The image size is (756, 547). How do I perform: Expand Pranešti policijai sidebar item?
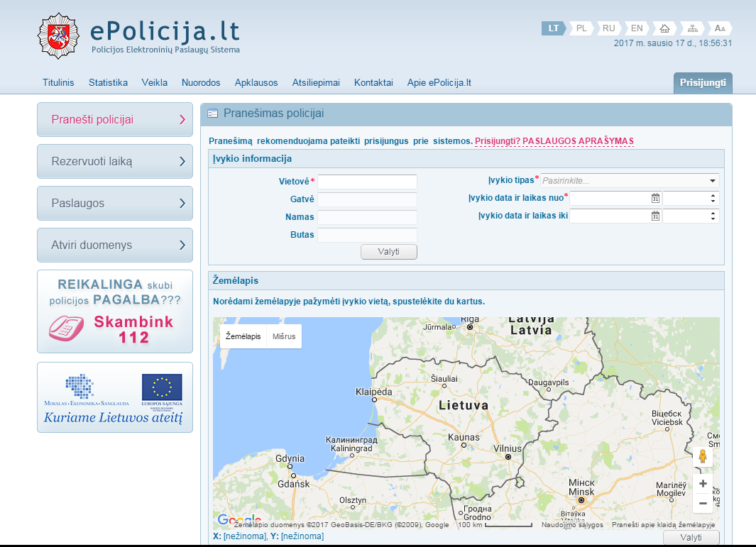[115, 119]
